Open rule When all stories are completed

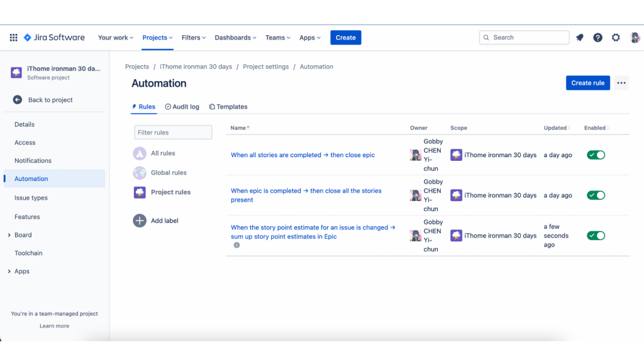[303, 155]
